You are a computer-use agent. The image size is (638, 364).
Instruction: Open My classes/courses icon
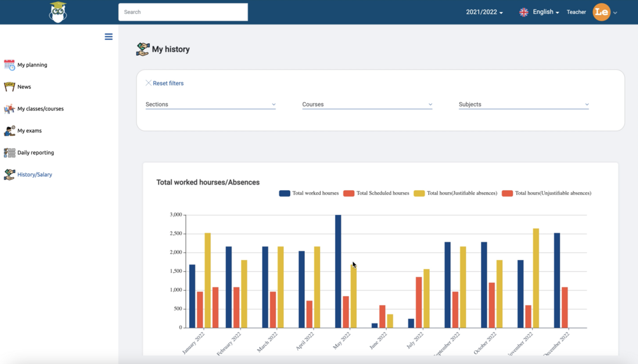[x=10, y=108]
